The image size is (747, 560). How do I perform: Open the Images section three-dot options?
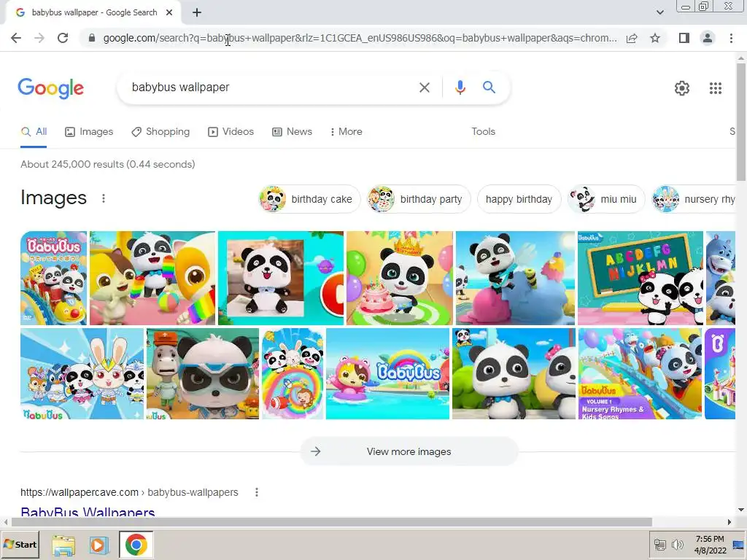pos(104,198)
